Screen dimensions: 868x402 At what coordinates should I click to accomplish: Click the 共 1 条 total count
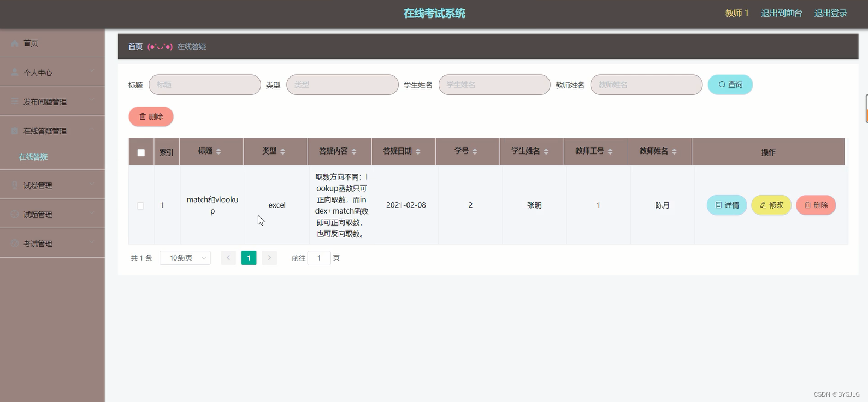(141, 258)
